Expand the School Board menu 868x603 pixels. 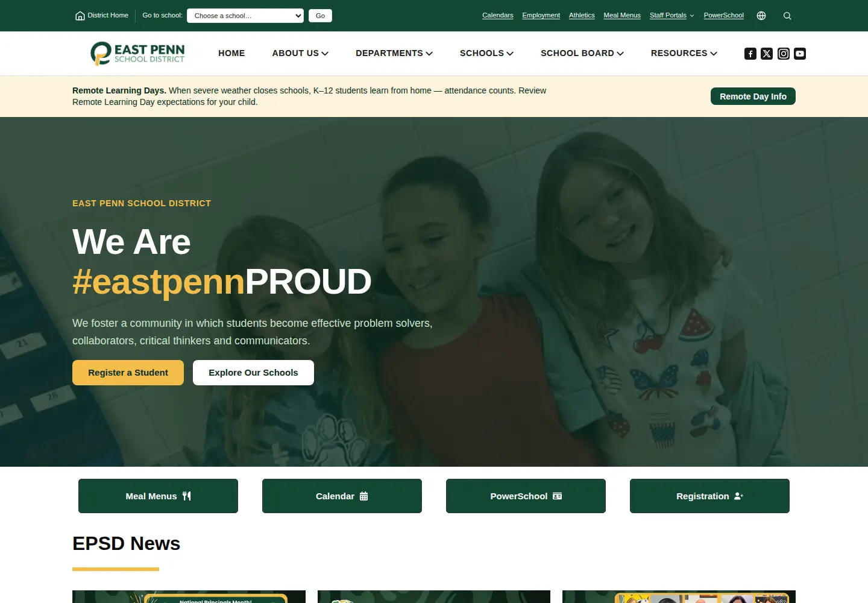582,53
